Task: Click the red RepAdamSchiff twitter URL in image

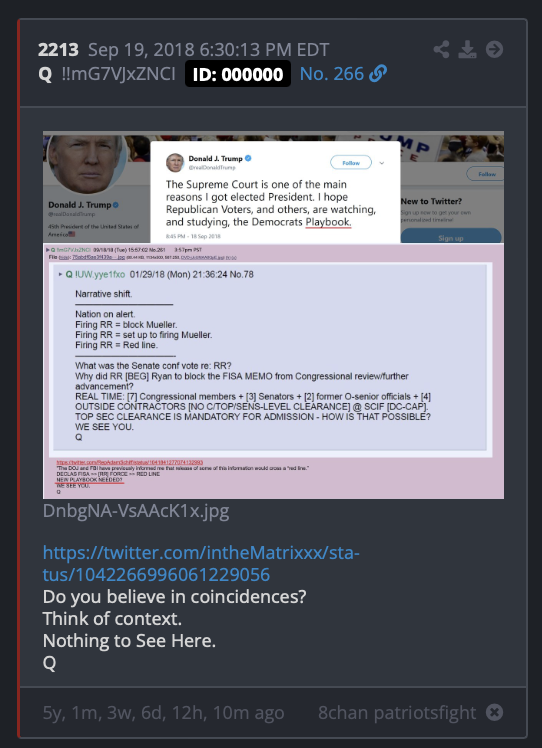Action: point(130,462)
